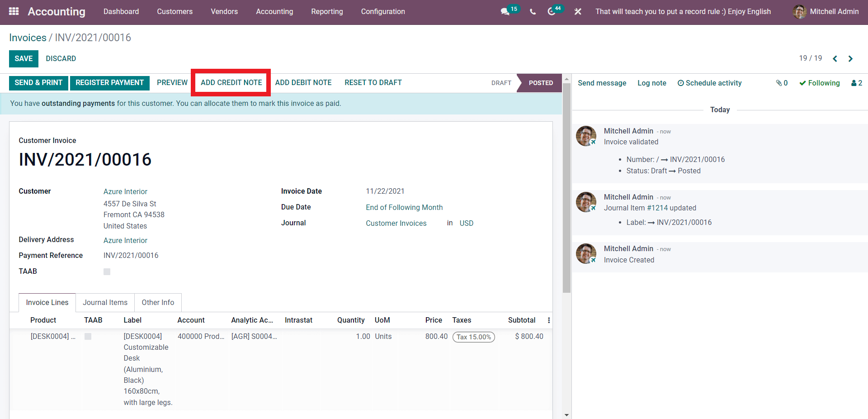Screen dimensions: 868x419
Task: Switch to the Journal Items tab
Action: [105, 303]
